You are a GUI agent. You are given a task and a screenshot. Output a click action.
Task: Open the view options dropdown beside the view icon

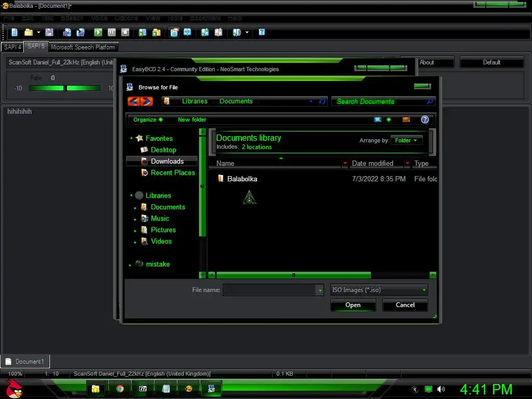click(x=389, y=119)
